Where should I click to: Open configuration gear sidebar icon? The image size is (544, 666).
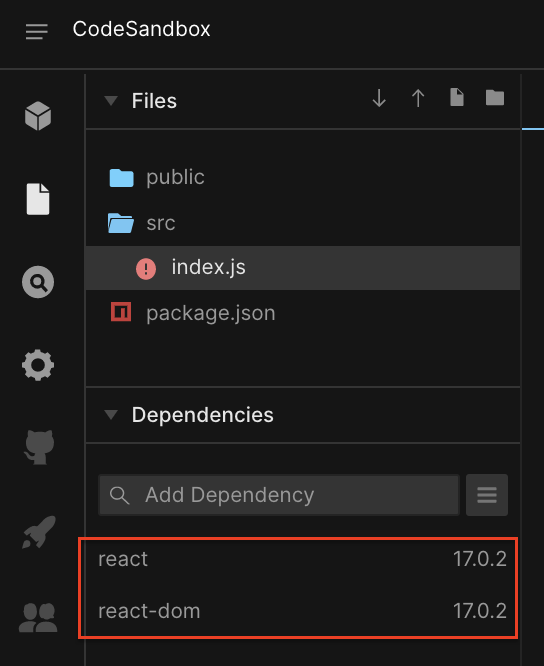[38, 365]
